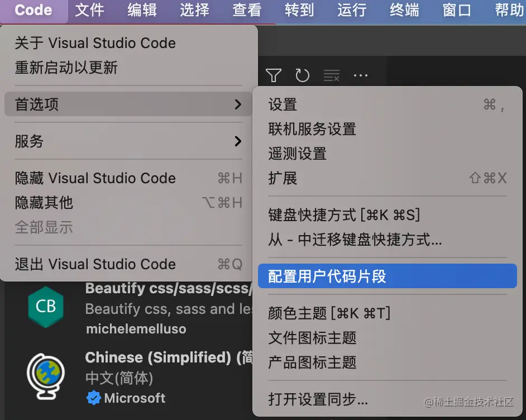The image size is (526, 420).
Task: Open the 转到 menu
Action: [x=299, y=10]
